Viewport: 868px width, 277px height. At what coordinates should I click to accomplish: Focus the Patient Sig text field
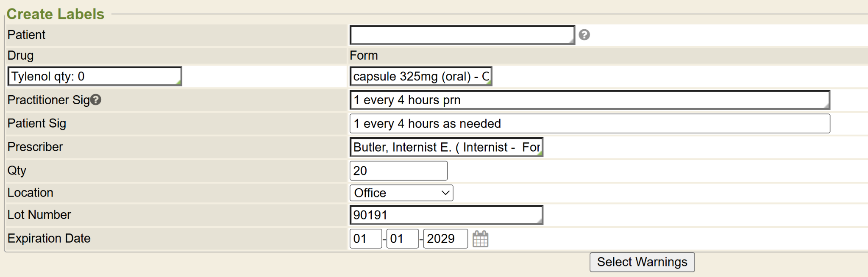(589, 124)
